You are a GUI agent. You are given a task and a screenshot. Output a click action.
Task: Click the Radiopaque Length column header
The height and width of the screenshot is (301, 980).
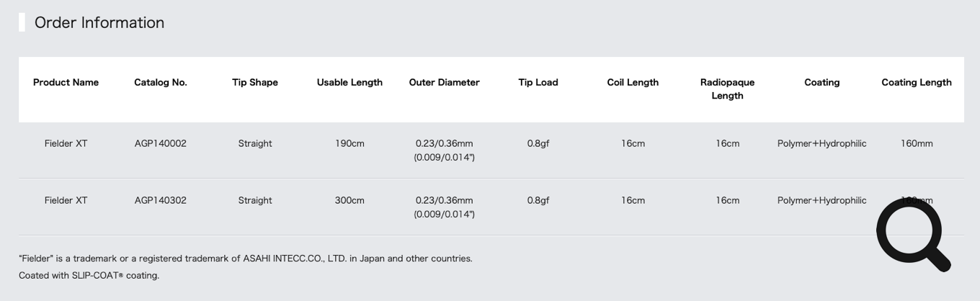coord(728,89)
